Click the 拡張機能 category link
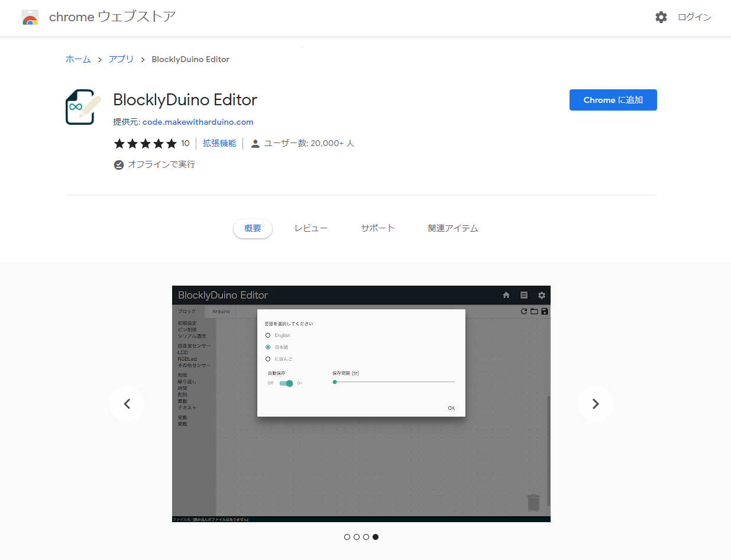The height and width of the screenshot is (560, 731). (x=219, y=143)
